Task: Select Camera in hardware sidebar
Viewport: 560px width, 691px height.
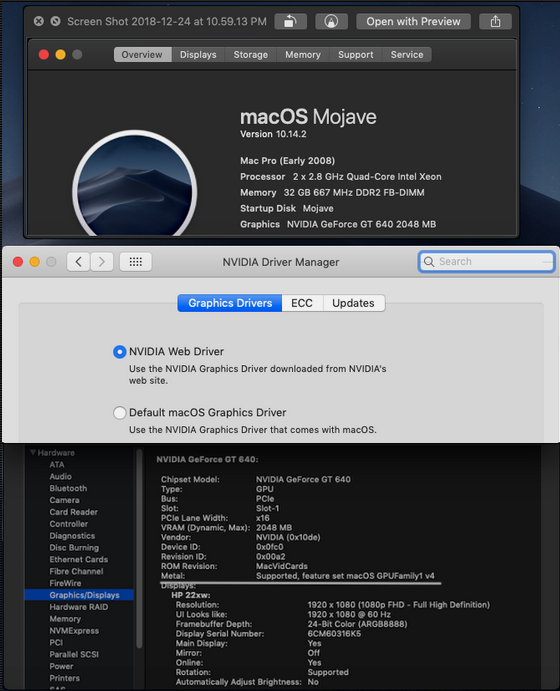Action: [64, 500]
